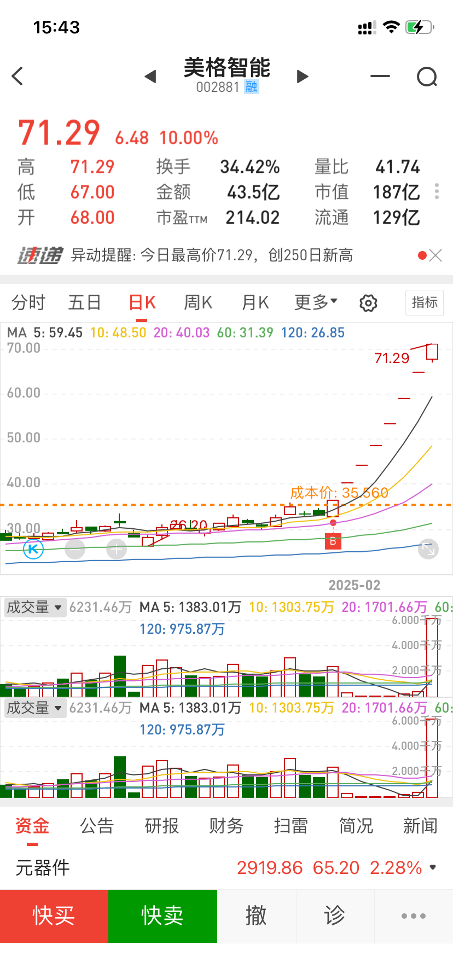
Task: Tap the 诊 diagnosis button
Action: pos(335,916)
